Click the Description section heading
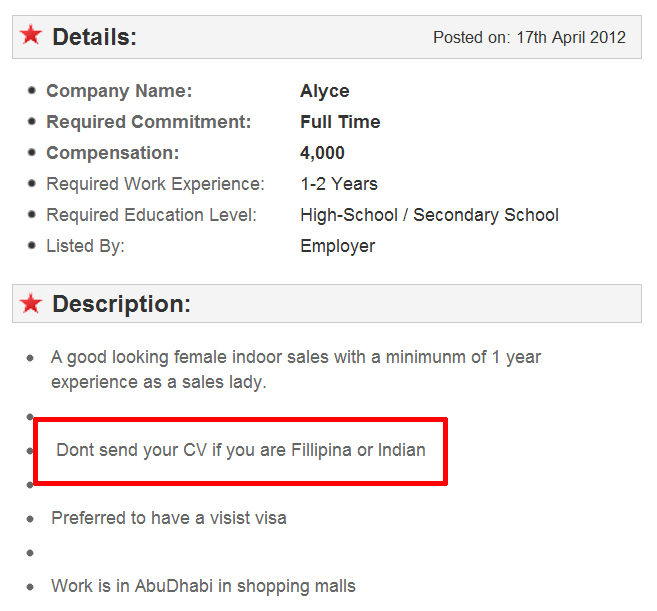The height and width of the screenshot is (611, 657). (121, 304)
